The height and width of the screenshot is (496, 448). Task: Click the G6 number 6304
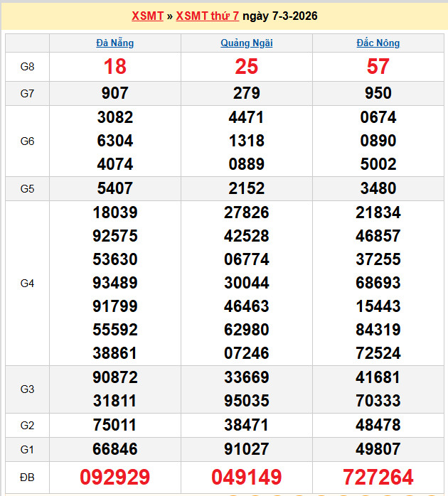(115, 141)
